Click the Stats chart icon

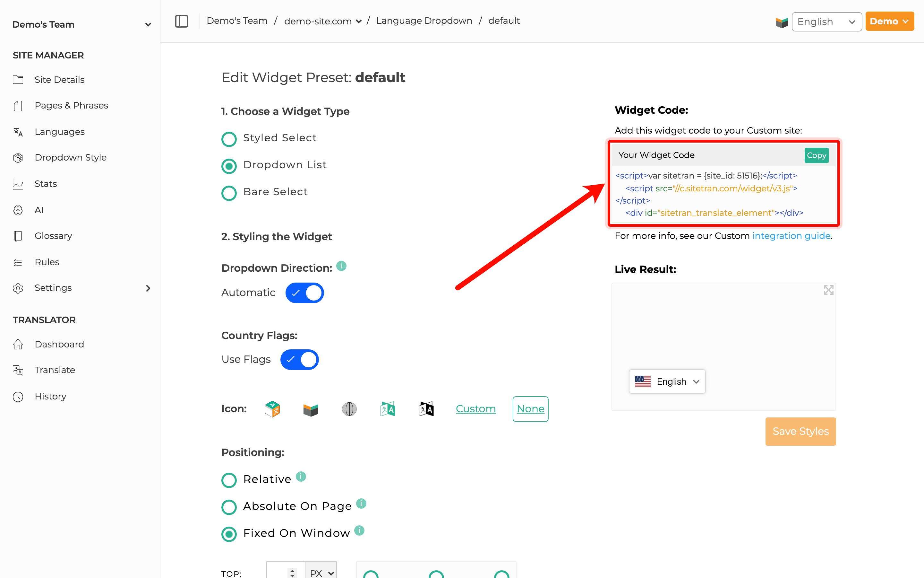[x=18, y=184]
